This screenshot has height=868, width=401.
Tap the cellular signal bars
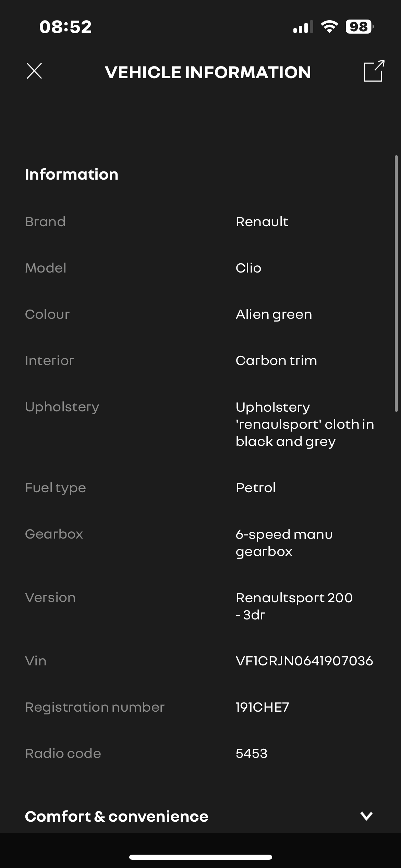click(x=303, y=27)
